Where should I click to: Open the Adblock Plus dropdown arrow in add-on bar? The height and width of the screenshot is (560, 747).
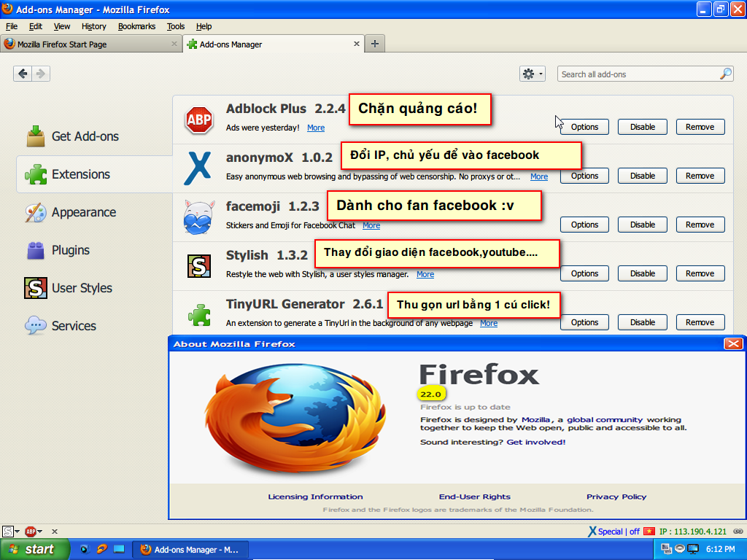coord(40,532)
